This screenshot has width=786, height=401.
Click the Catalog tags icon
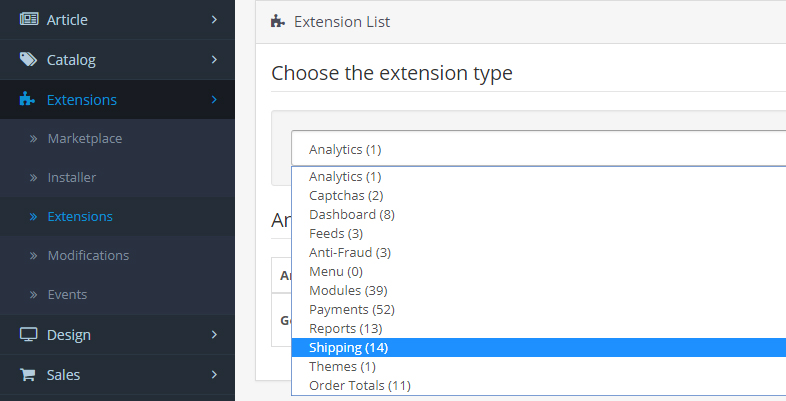(x=28, y=60)
